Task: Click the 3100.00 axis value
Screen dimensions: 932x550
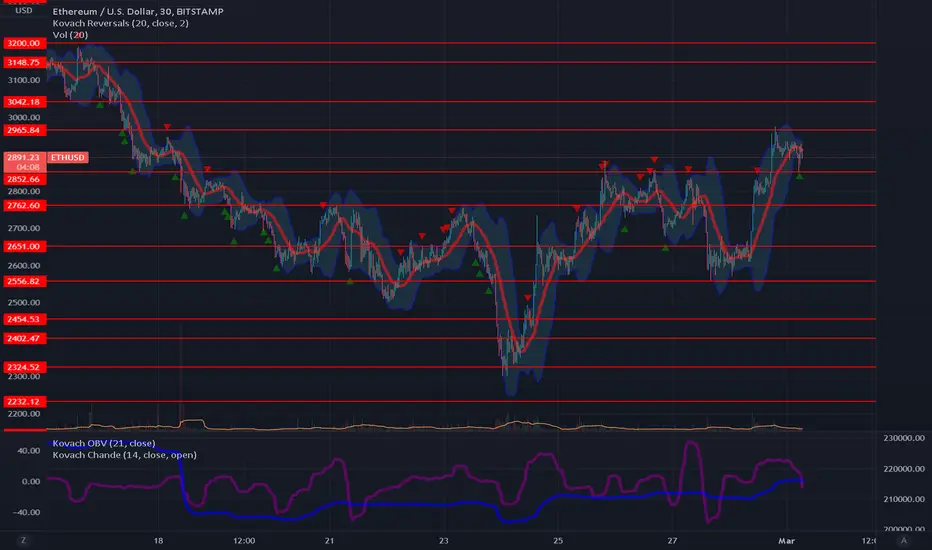Action: (24, 80)
